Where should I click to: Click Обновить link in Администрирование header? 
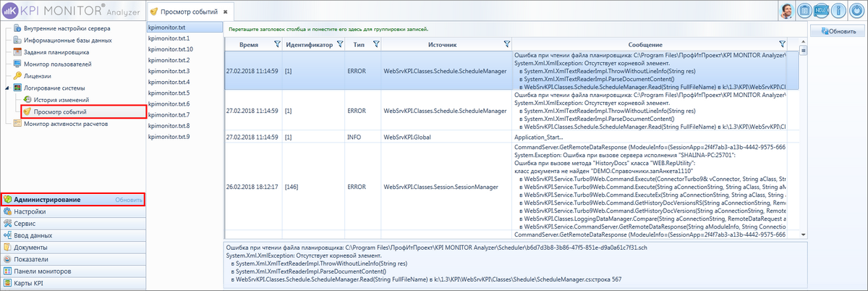(128, 199)
